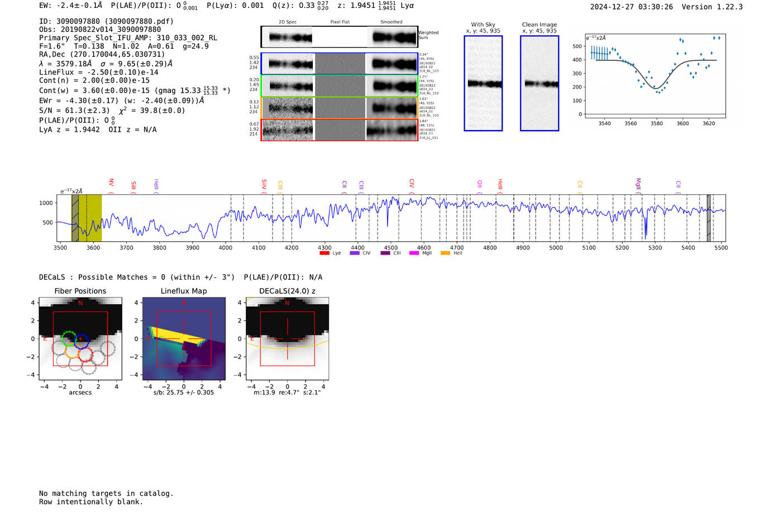Click the OII line label above spectrum
782x532 pixels.
[x=480, y=184]
